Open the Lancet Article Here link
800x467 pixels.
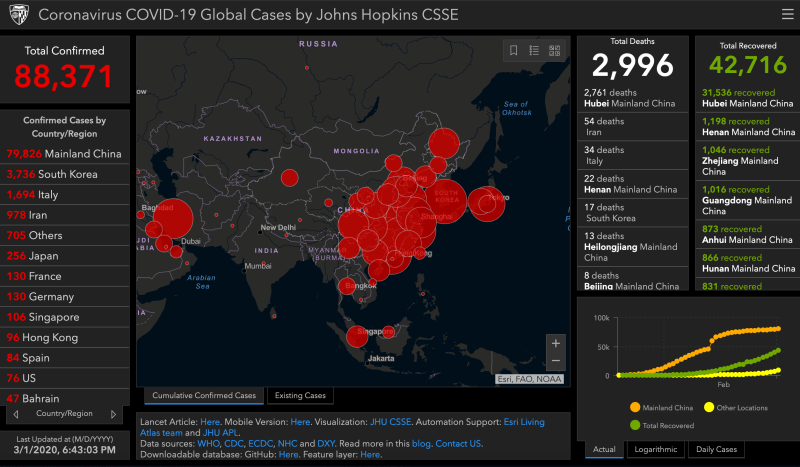click(210, 422)
